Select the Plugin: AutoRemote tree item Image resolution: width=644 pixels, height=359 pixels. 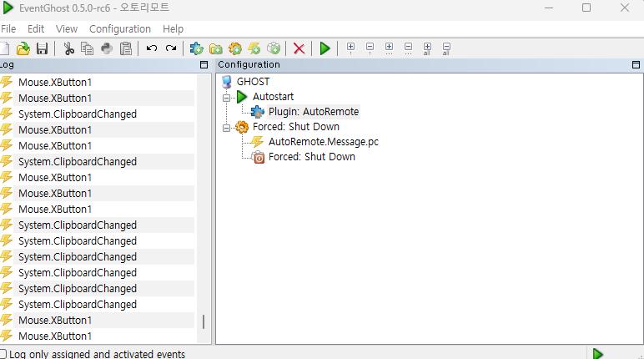[313, 112]
